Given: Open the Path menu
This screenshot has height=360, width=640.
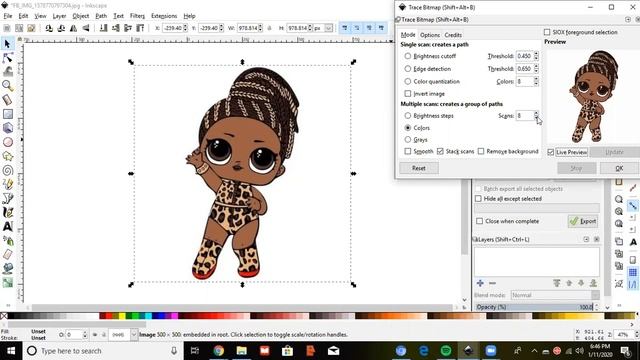Looking at the screenshot, I should [101, 16].
